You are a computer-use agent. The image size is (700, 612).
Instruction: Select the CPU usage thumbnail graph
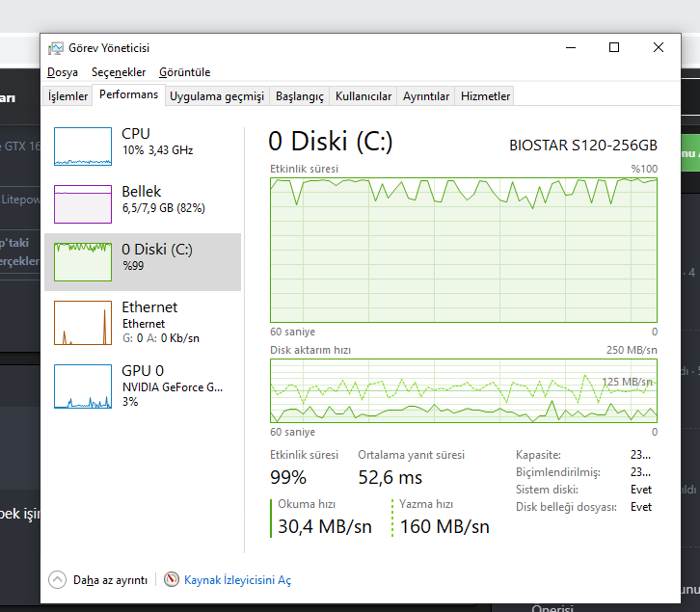coord(83,146)
